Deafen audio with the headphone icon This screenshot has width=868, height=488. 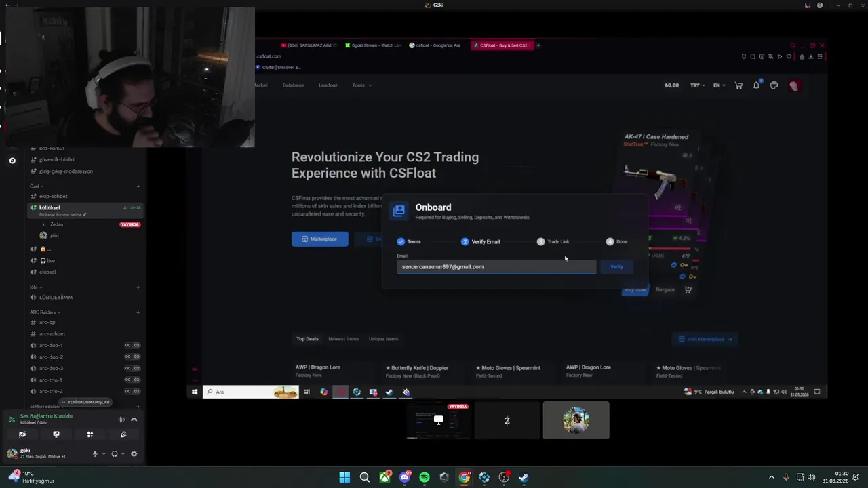point(115,454)
